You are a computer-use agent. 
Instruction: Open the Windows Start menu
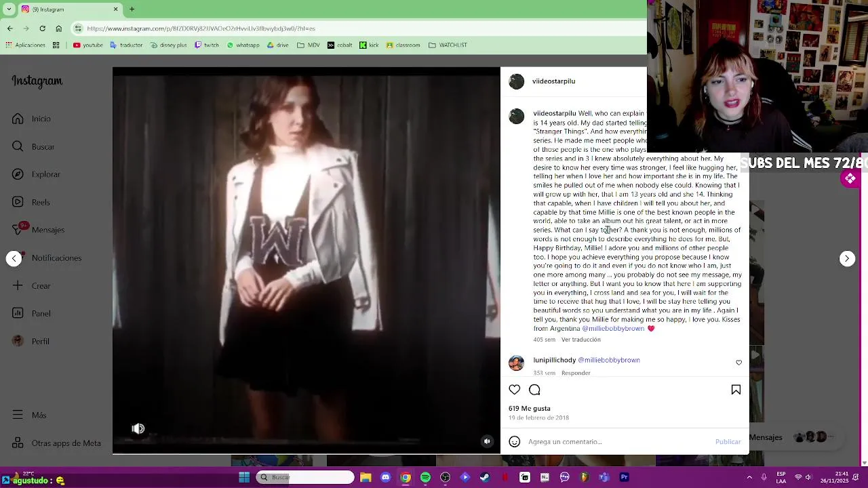[x=244, y=477]
